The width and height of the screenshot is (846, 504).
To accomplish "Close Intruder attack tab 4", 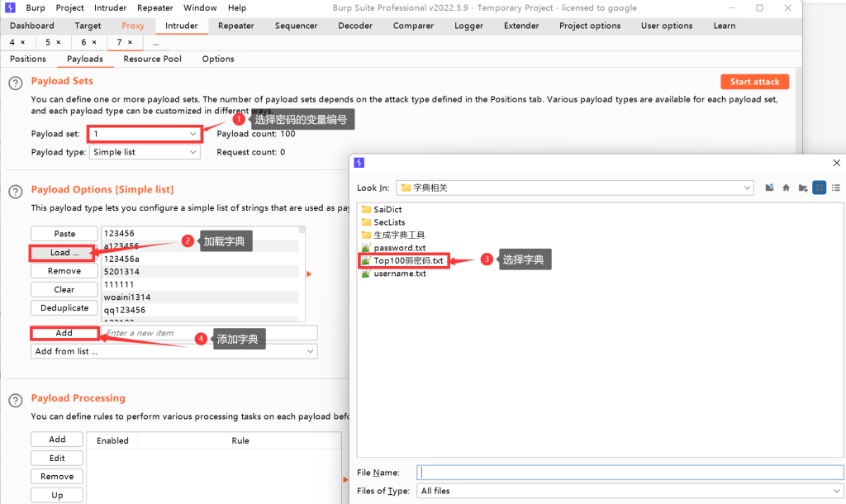I will (22, 42).
